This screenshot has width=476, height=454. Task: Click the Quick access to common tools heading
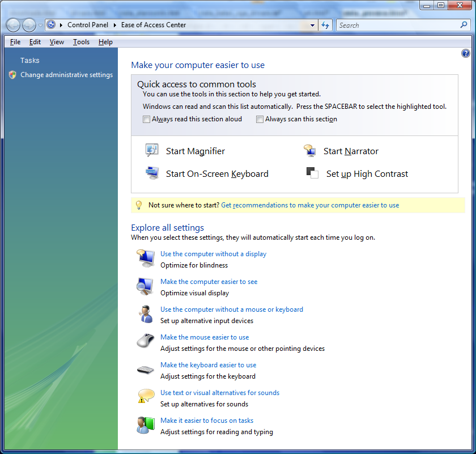(197, 84)
